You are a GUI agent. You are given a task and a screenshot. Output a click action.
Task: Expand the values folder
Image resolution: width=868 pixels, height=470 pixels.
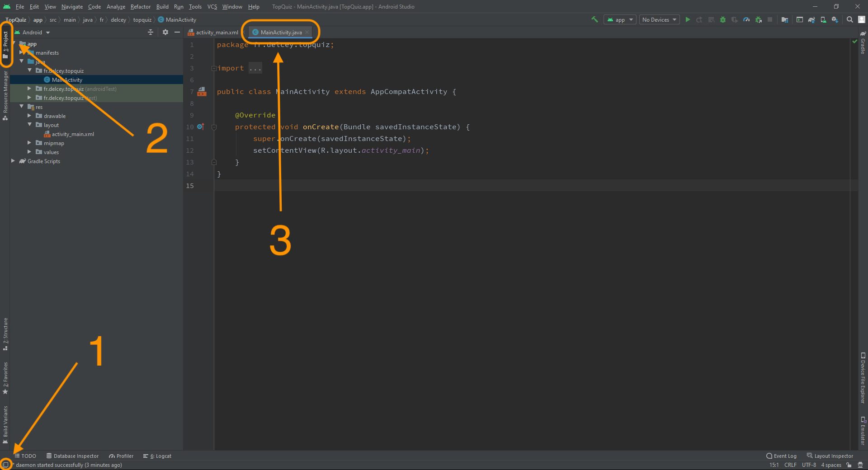(x=29, y=152)
